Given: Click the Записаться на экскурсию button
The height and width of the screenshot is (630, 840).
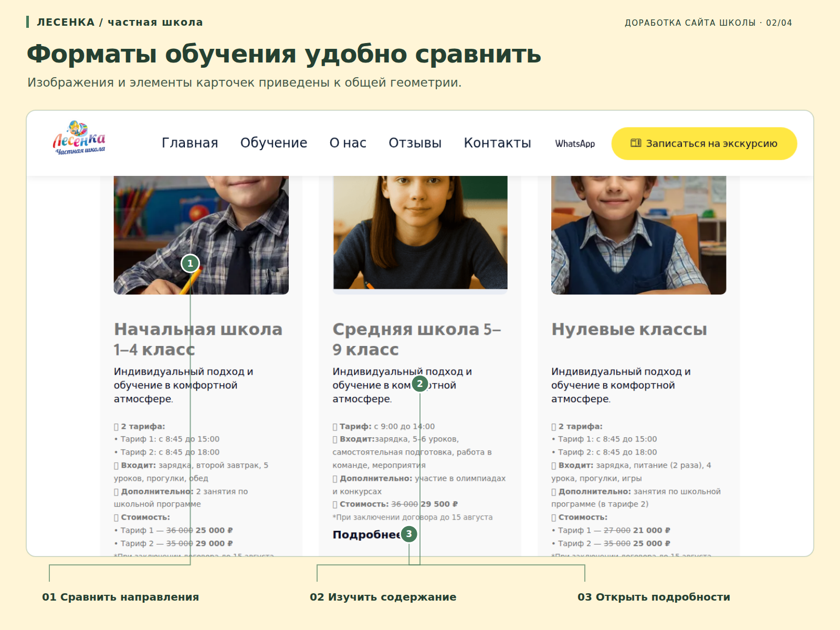Looking at the screenshot, I should point(704,143).
